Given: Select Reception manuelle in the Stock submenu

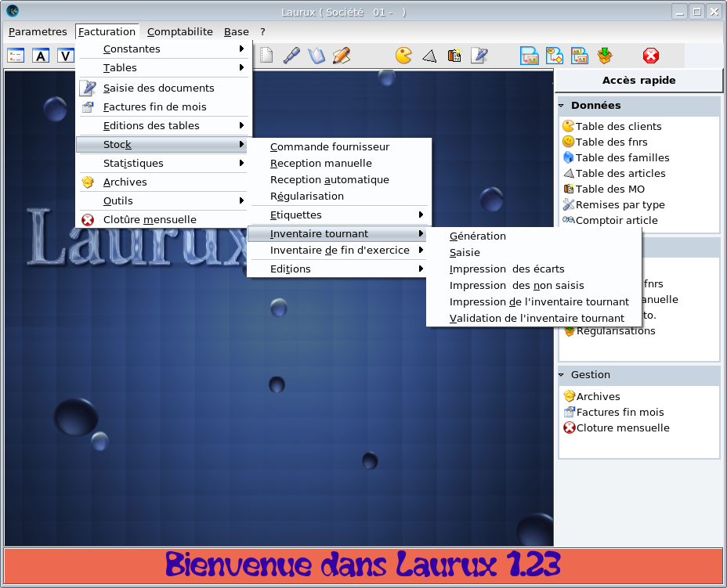Looking at the screenshot, I should coord(339,163).
